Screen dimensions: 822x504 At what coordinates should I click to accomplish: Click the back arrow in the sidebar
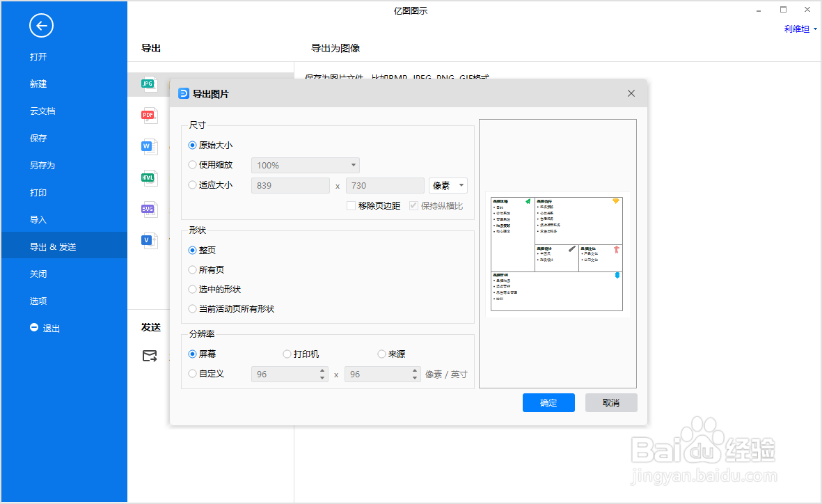[41, 26]
